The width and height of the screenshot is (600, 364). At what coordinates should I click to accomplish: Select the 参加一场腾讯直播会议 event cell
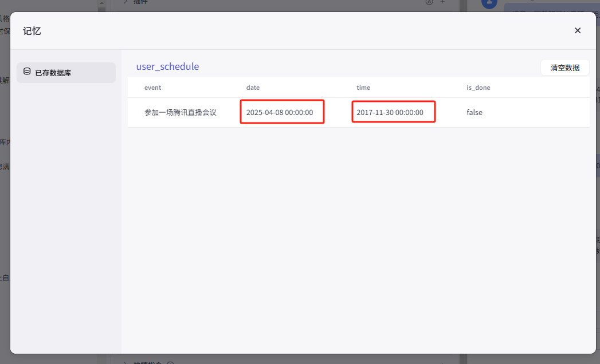coord(180,113)
